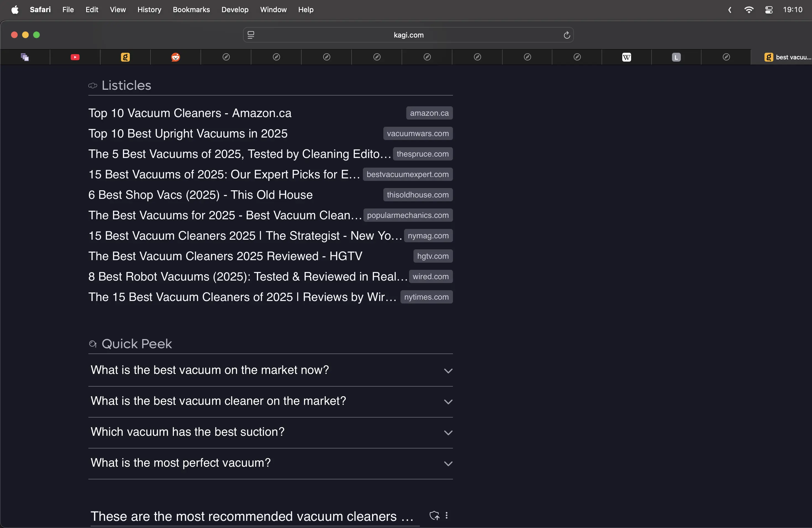Click the page reader icon in address bar

pyautogui.click(x=251, y=35)
